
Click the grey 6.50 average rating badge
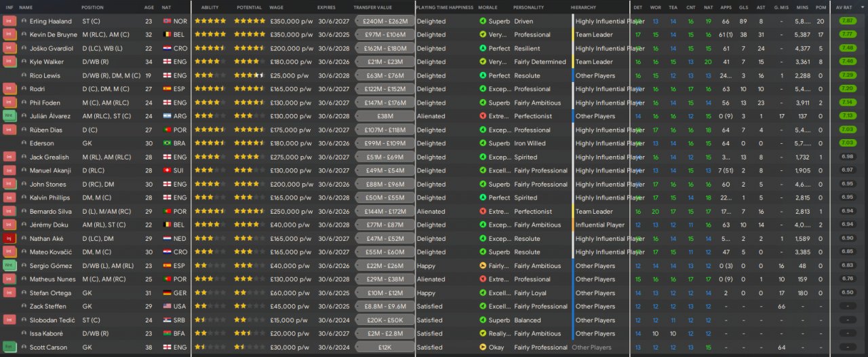(x=848, y=293)
